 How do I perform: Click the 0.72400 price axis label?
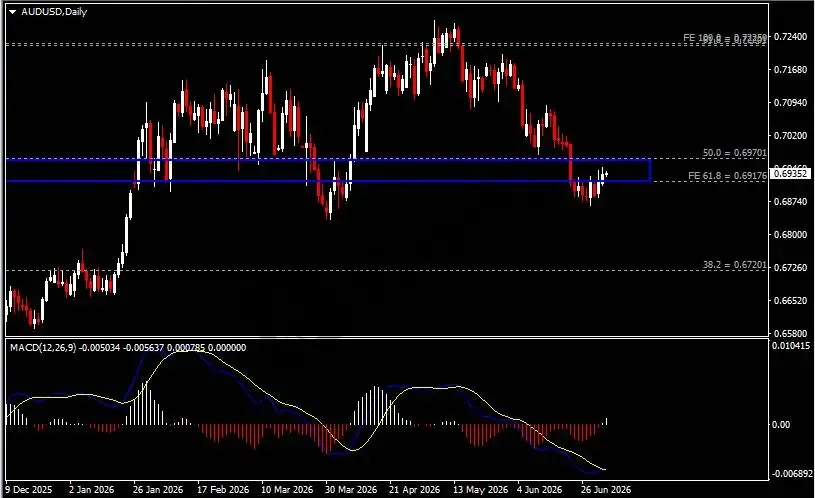(x=791, y=36)
